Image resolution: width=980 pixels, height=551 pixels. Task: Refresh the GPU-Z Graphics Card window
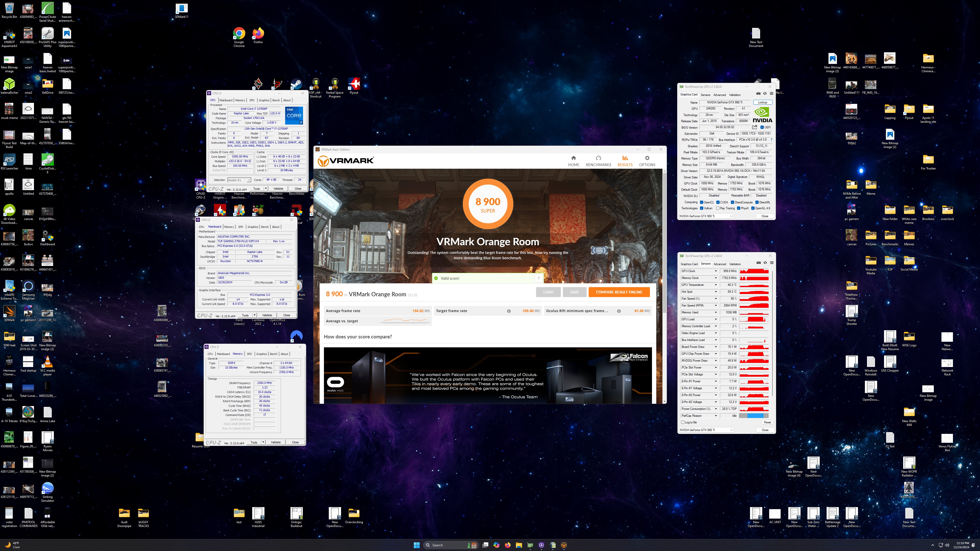(765, 94)
